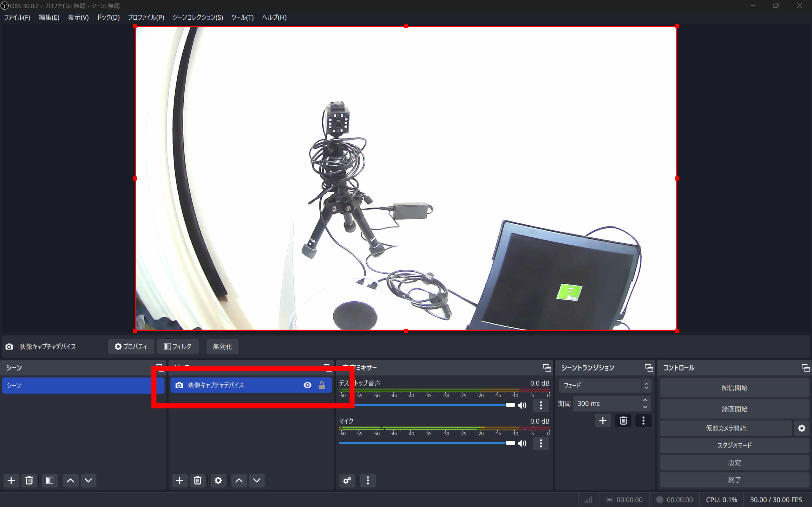Image resolution: width=812 pixels, height=507 pixels.
Task: Hide the 映像キャプチャデバイス source eye icon
Action: (307, 385)
